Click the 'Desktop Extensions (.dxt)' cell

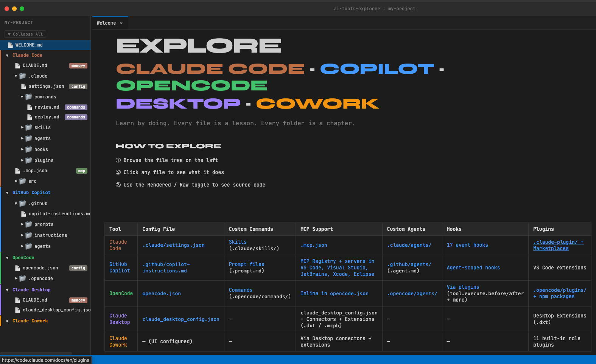560,319
